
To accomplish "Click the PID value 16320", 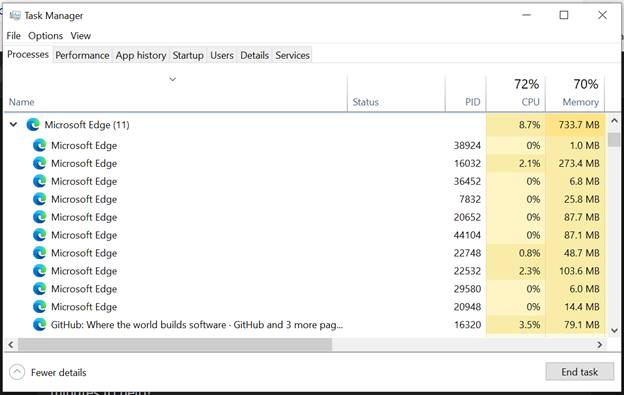I will tap(468, 325).
